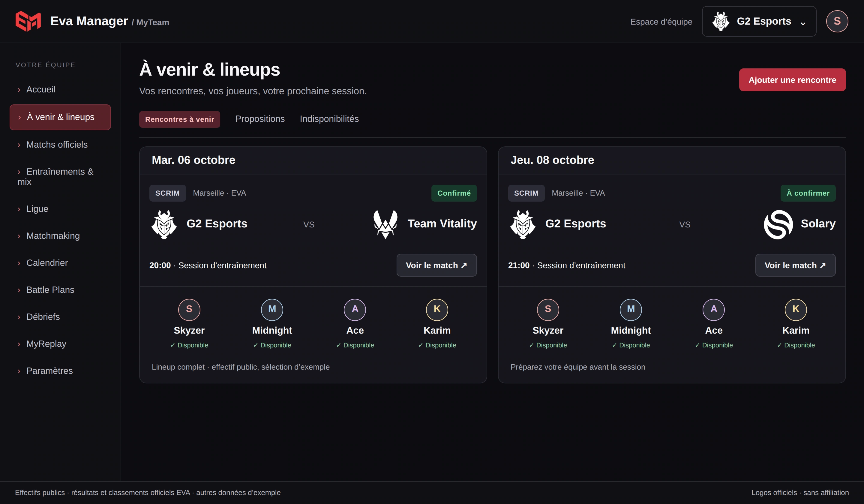This screenshot has height=504, width=864.
Task: Select Ace avatar in Jeu. 08 lineup
Action: tap(714, 310)
